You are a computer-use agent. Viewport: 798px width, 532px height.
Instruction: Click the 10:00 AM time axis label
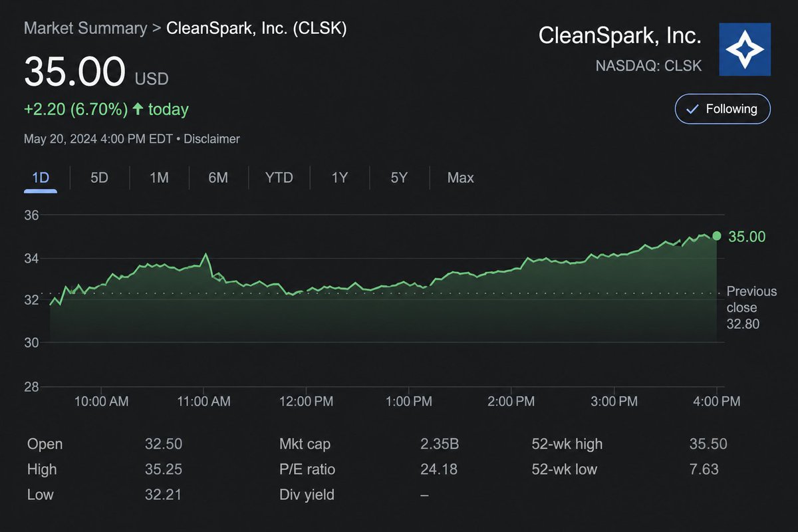coord(100,401)
